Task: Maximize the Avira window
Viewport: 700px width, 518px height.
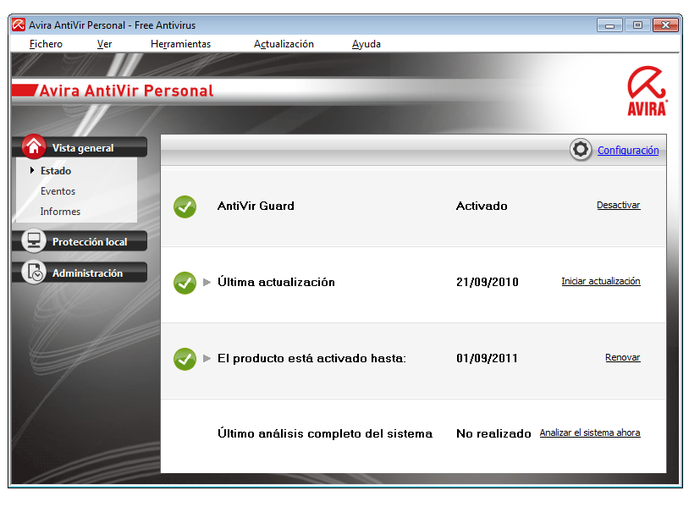Action: 638,25
